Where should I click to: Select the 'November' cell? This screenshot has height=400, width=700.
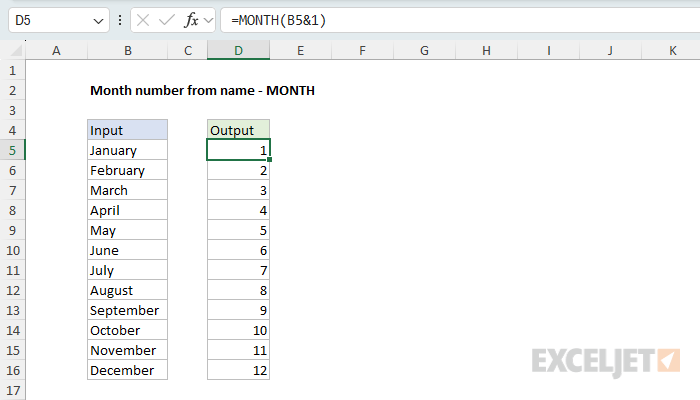click(128, 350)
